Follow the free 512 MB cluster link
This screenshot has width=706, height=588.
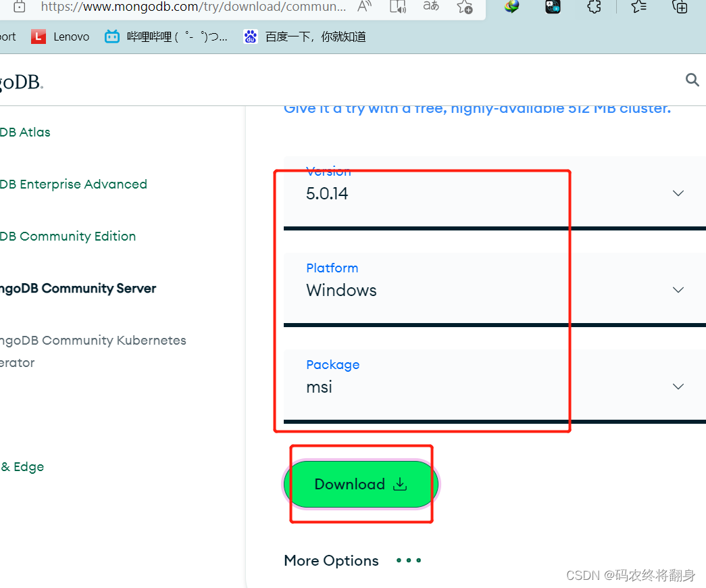pos(477,109)
